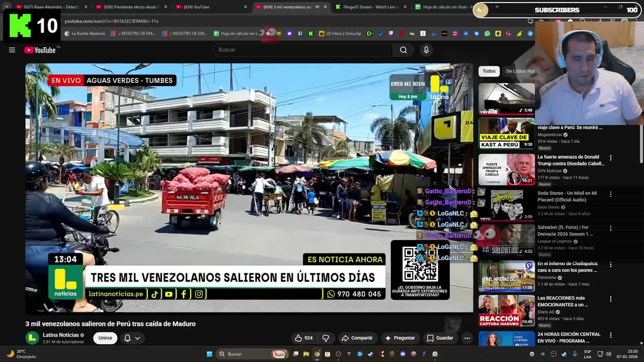
Task: Open the NVIDIA tray icon
Action: point(542,354)
